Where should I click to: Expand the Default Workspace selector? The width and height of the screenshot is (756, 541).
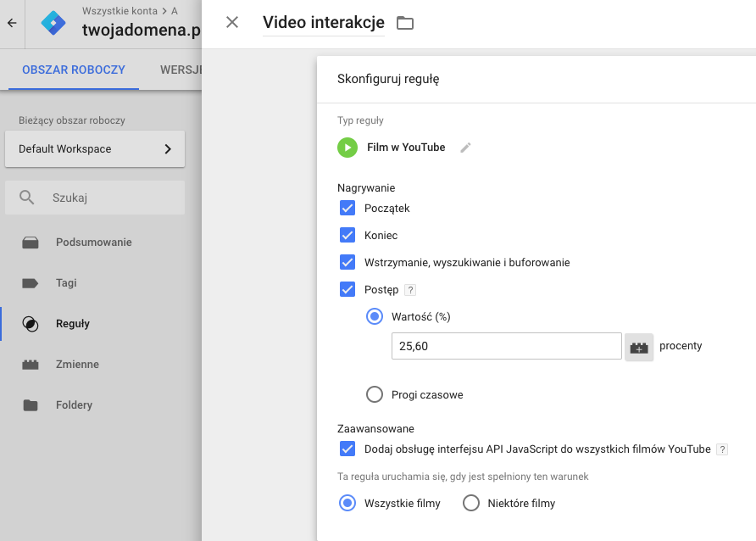point(95,149)
